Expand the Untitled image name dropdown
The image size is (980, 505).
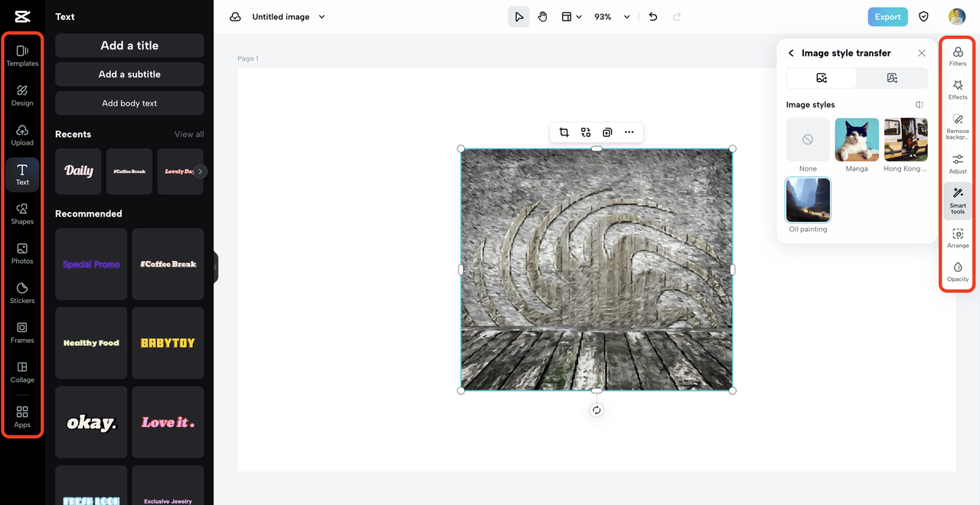click(x=322, y=17)
